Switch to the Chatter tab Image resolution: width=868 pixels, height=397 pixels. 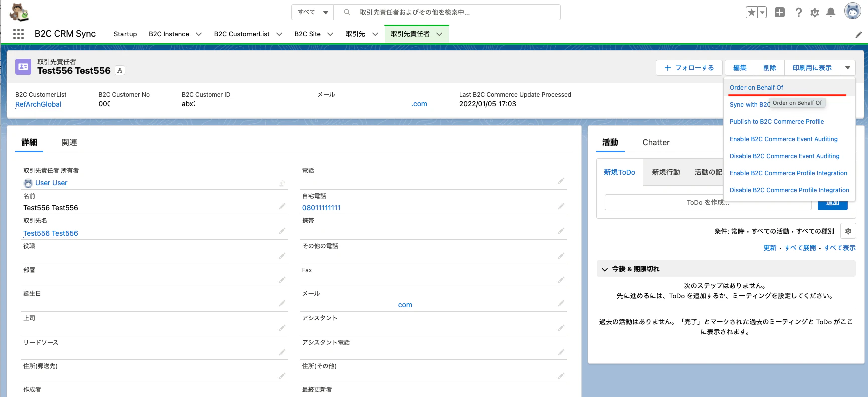(x=656, y=142)
